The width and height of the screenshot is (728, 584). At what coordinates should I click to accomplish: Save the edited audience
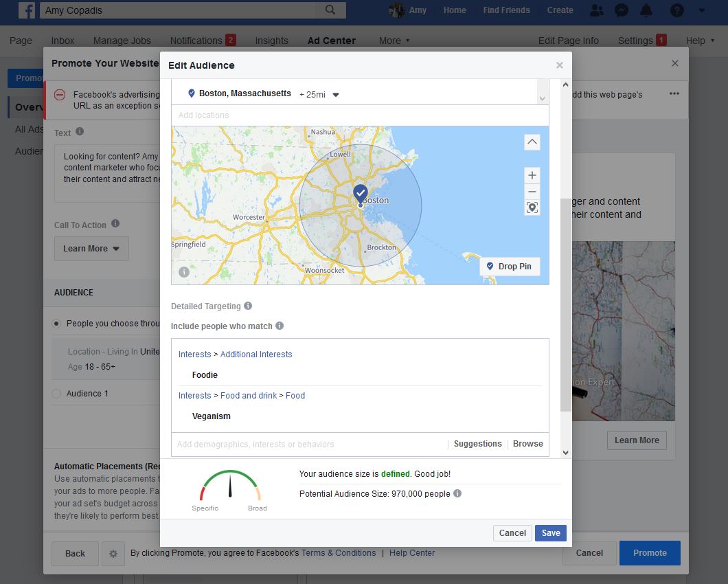click(551, 533)
